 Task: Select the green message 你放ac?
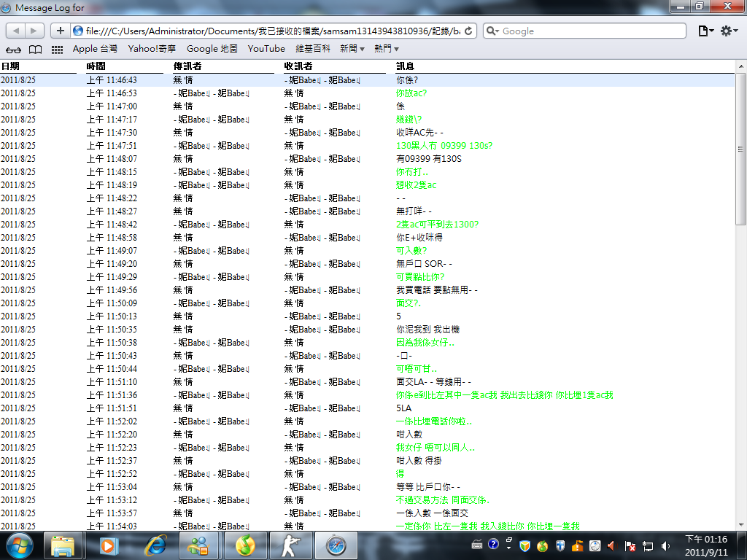pos(411,93)
